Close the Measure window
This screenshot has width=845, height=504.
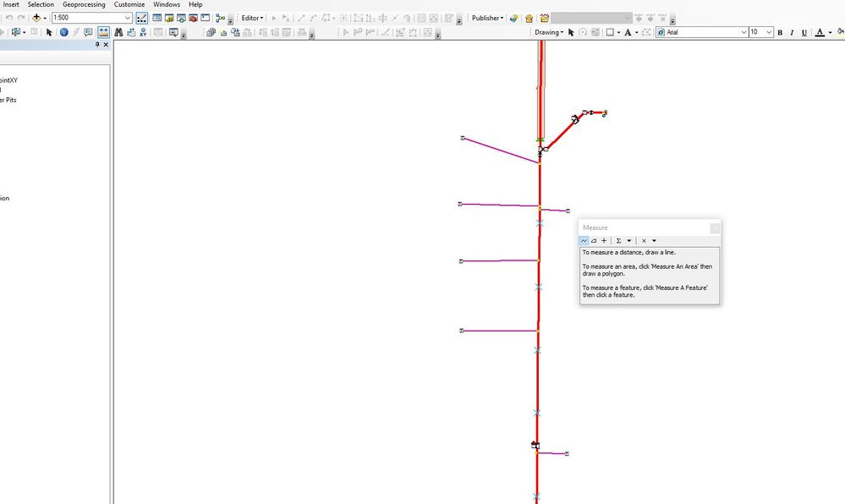[x=715, y=228]
